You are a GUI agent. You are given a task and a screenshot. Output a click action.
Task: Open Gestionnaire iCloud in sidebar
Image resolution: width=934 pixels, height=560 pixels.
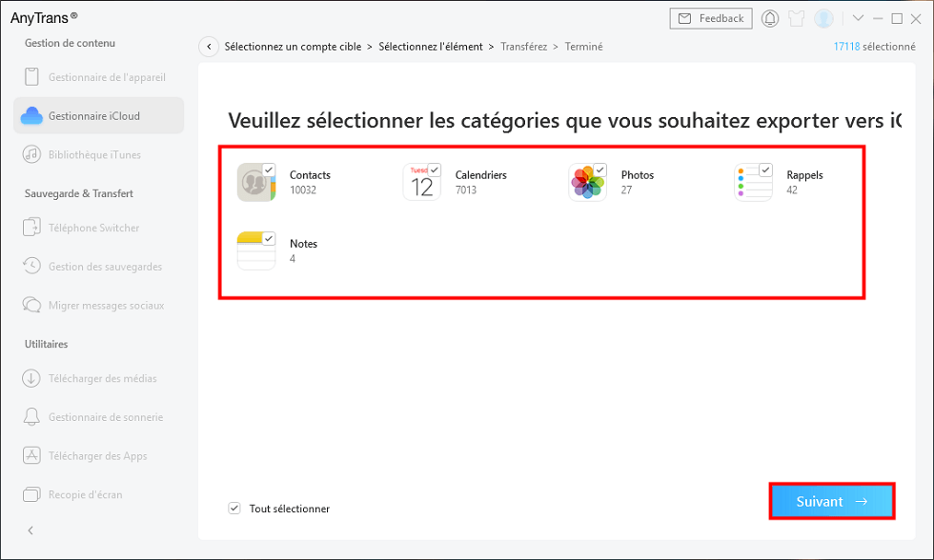(93, 116)
